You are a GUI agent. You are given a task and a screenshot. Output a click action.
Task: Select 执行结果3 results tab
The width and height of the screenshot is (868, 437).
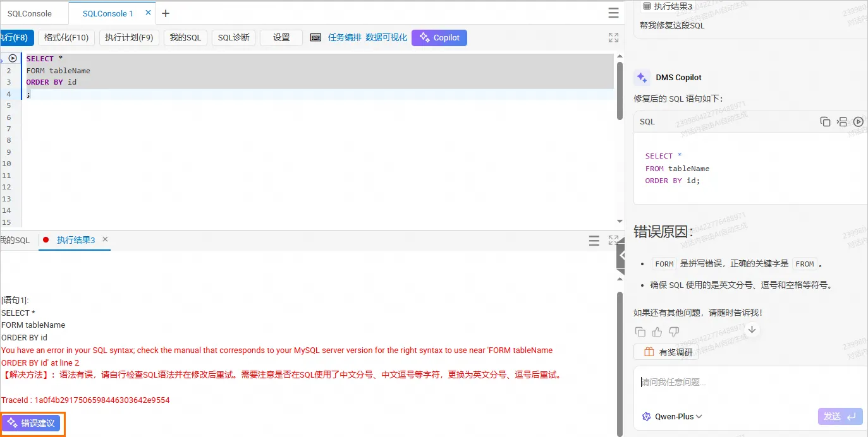76,241
